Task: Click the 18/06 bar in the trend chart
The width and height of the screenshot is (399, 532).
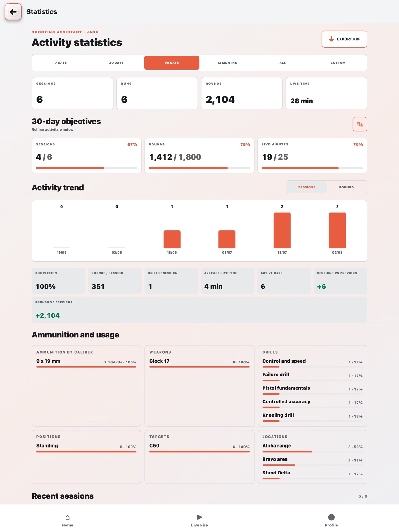Action: pos(172,239)
